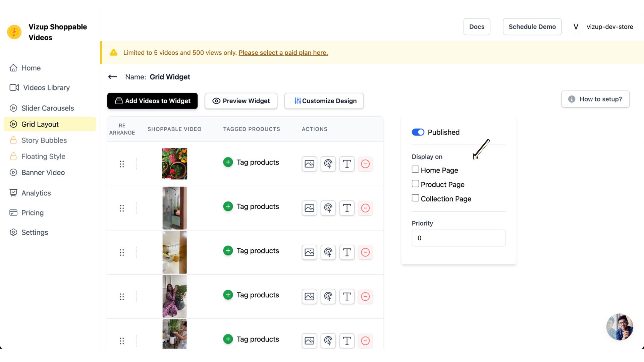644x362 pixels.
Task: Follow the 'Please select a paid plan here' link
Action: [x=283, y=53]
